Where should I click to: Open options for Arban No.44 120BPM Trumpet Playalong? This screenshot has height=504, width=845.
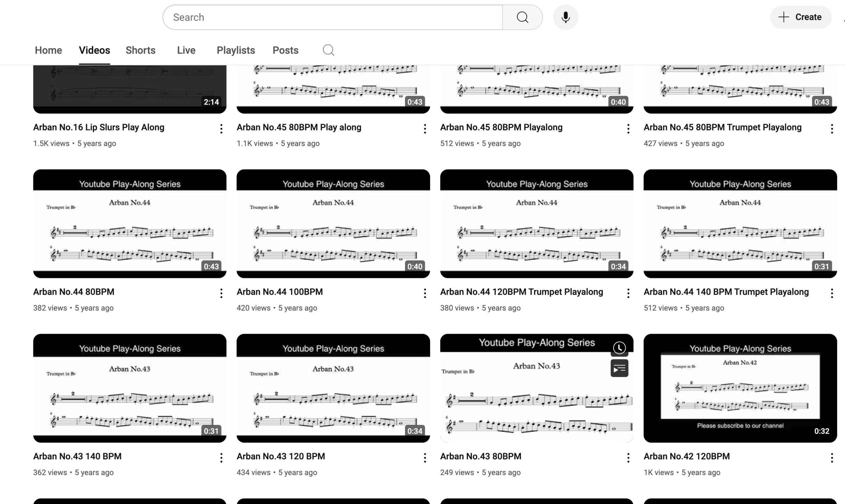[628, 293]
